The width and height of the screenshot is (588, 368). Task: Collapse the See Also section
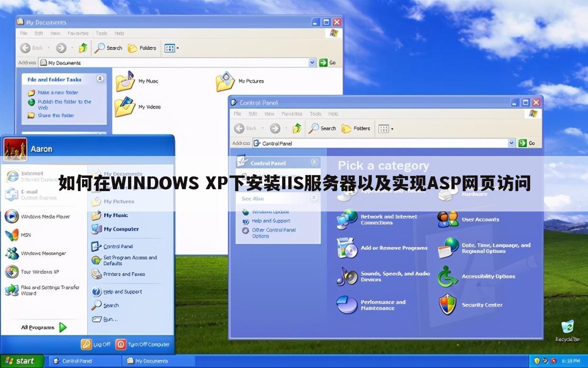pos(314,198)
